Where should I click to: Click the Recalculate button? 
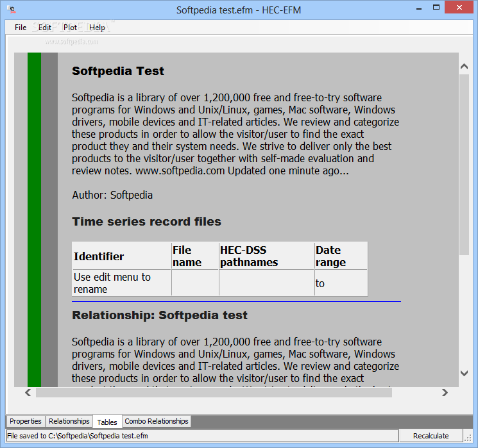431,436
